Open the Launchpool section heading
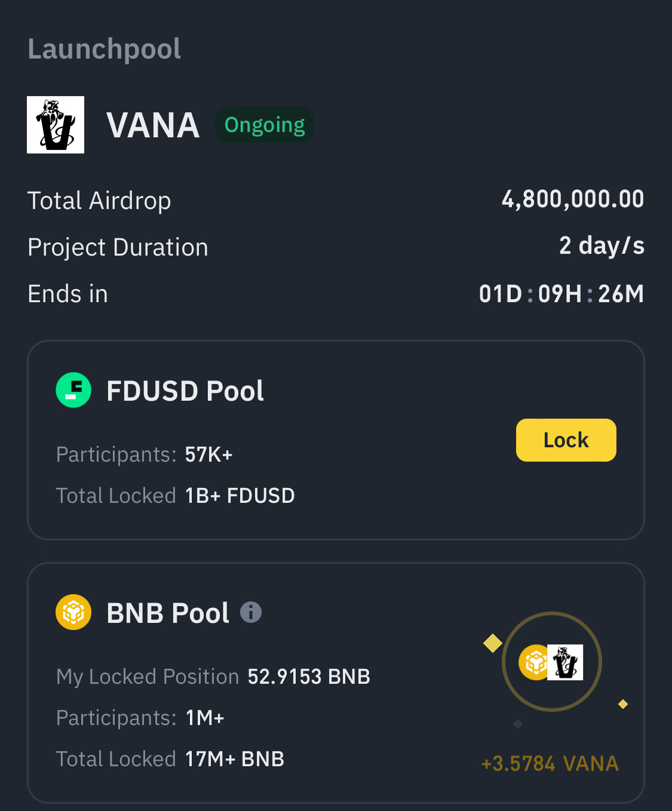The height and width of the screenshot is (811, 672). [104, 49]
